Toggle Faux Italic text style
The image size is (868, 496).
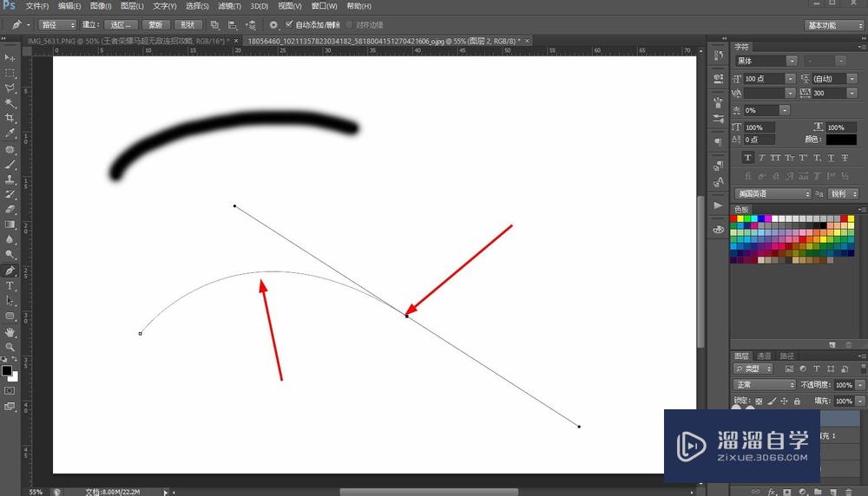tap(762, 158)
